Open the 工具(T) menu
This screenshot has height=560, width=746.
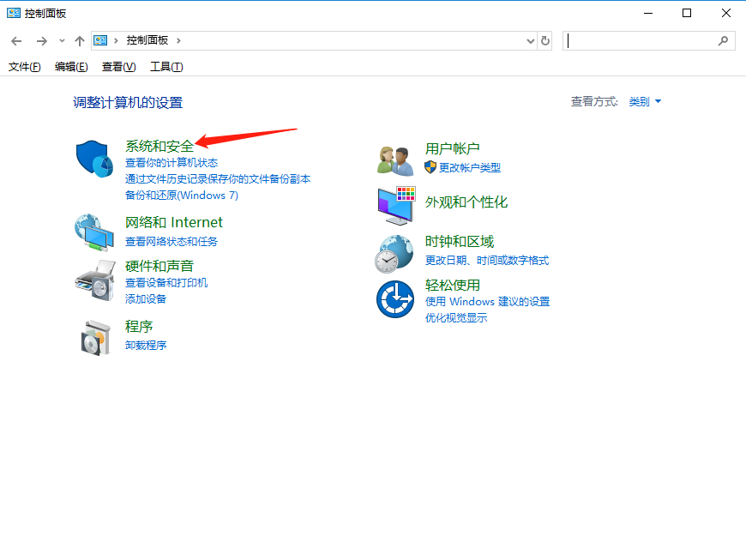(166, 67)
